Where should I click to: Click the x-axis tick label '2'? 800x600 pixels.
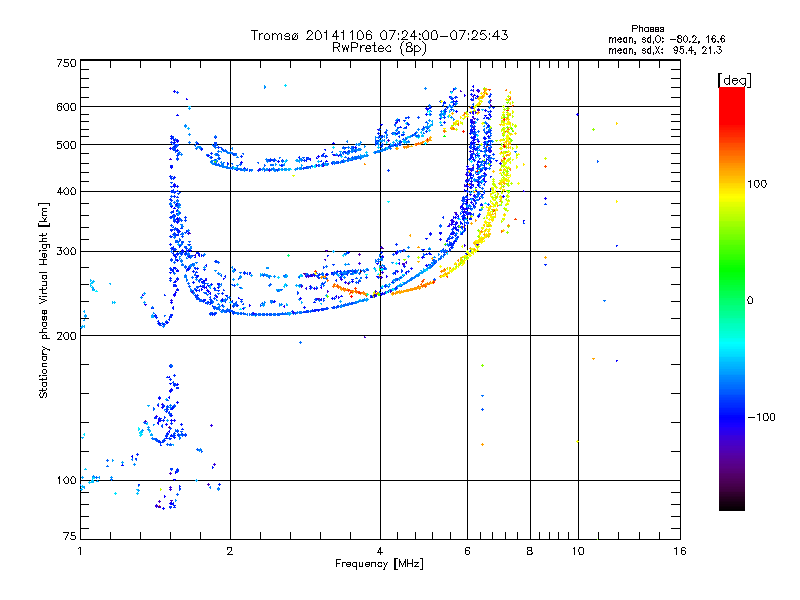tap(230, 551)
